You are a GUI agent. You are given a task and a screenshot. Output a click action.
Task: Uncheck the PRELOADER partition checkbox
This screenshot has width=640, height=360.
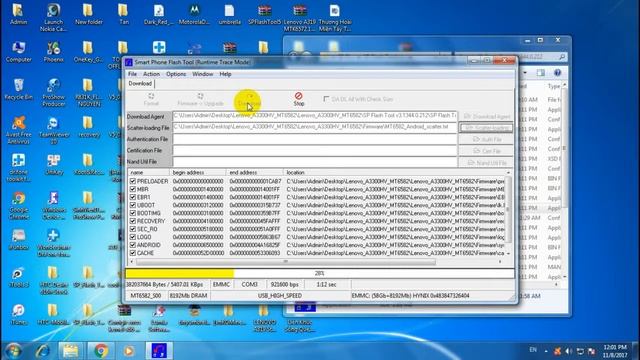(133, 181)
